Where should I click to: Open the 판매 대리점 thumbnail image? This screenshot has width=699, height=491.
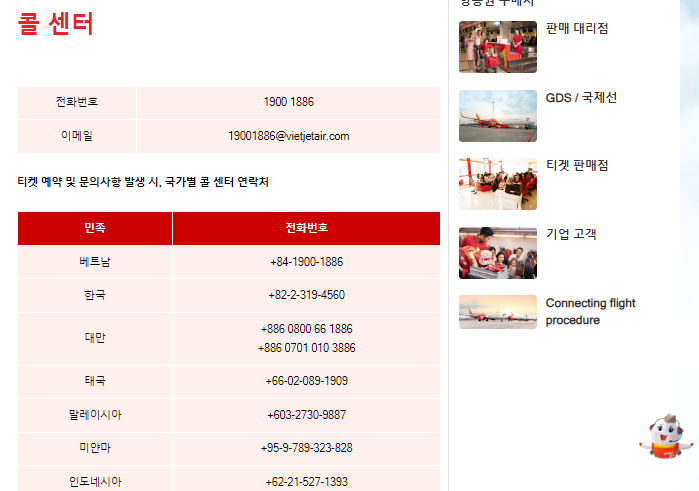(x=498, y=47)
